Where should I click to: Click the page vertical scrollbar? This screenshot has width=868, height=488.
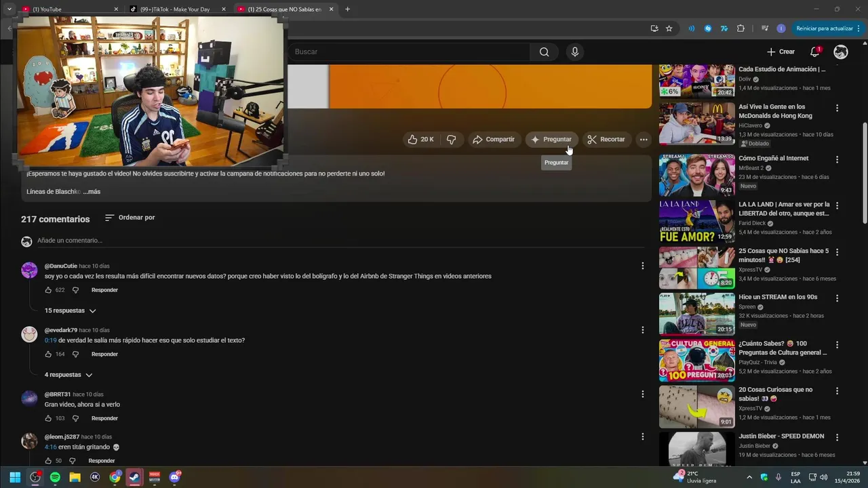865,173
